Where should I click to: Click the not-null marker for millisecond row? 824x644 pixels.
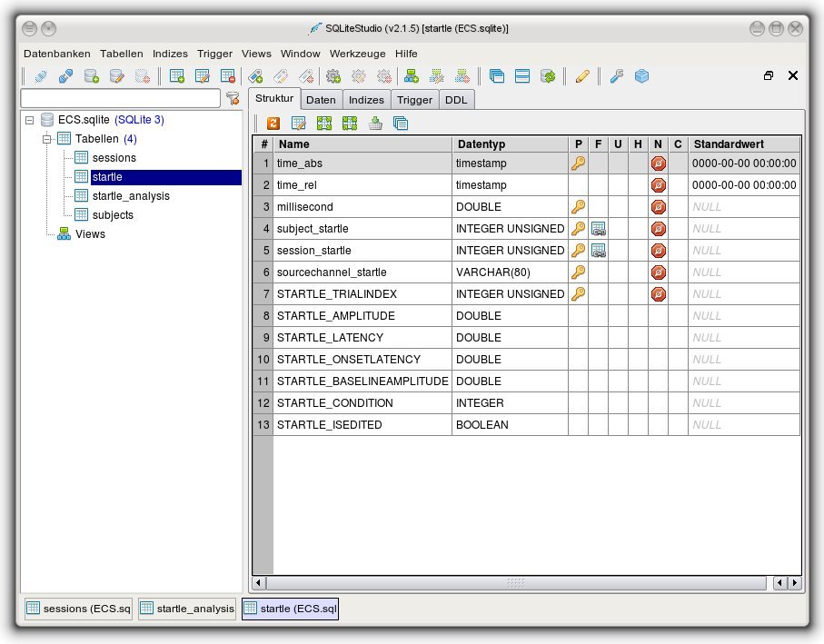659,207
